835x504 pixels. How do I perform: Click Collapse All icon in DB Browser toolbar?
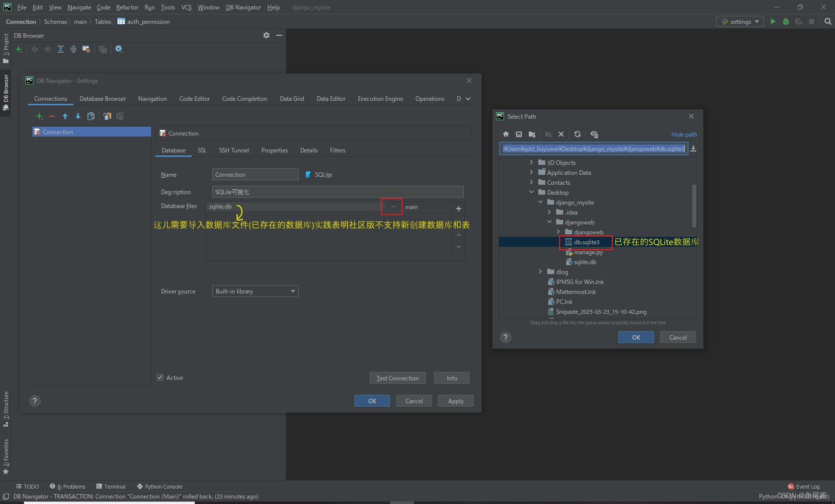[x=74, y=49]
